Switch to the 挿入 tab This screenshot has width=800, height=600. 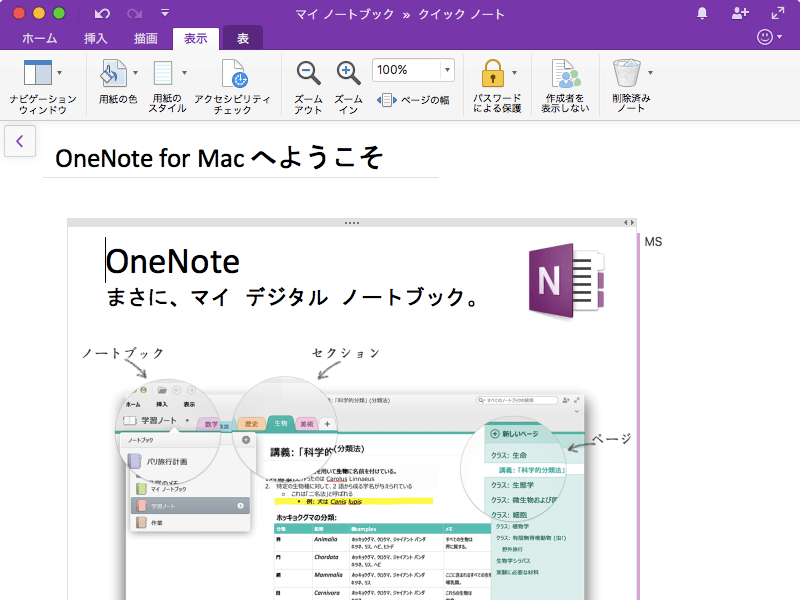click(95, 38)
